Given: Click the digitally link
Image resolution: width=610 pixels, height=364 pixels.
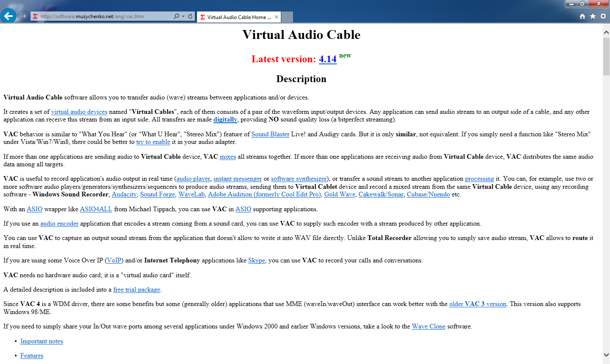Looking at the screenshot, I should [225, 119].
